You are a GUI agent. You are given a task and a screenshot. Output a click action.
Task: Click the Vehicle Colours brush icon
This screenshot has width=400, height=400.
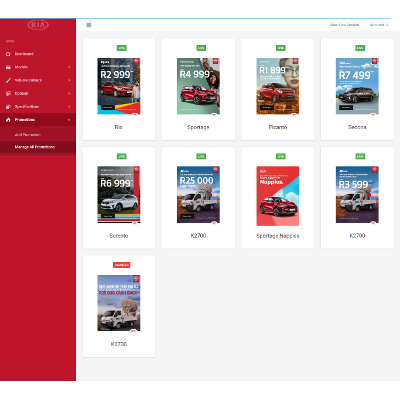8,80
